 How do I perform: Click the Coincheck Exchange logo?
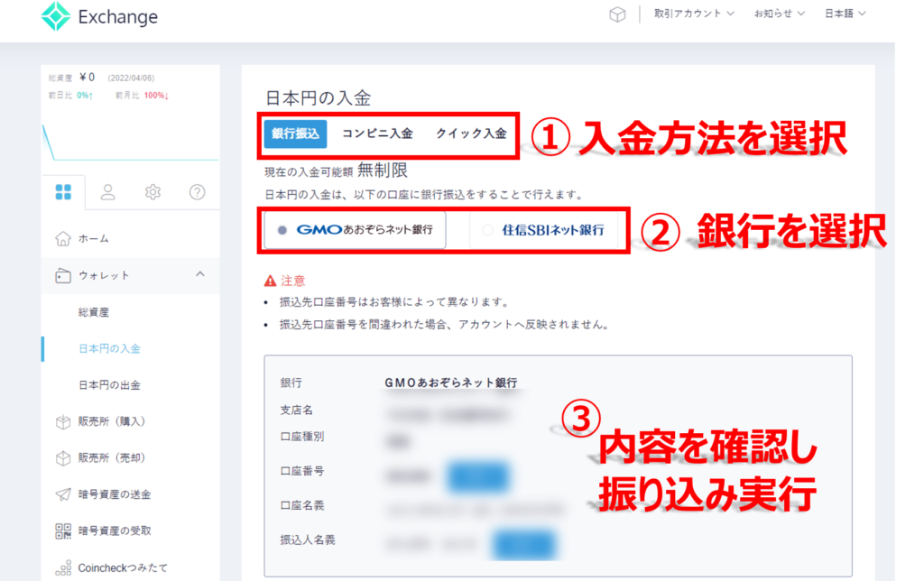pyautogui.click(x=99, y=16)
